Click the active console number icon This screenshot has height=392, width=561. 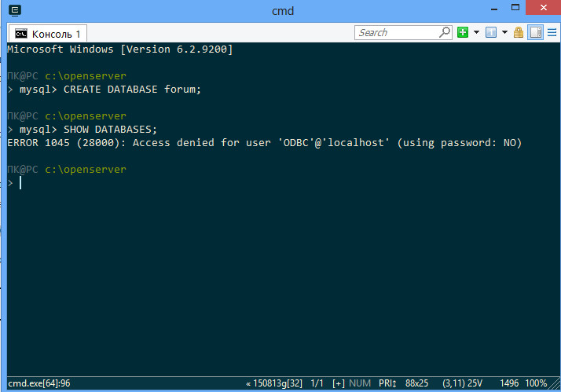point(491,33)
